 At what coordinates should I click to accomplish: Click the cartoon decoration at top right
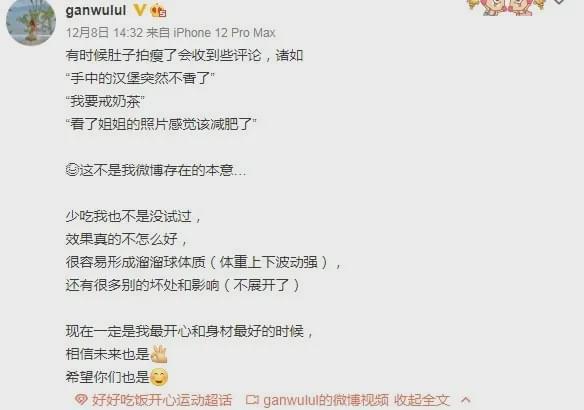point(506,6)
